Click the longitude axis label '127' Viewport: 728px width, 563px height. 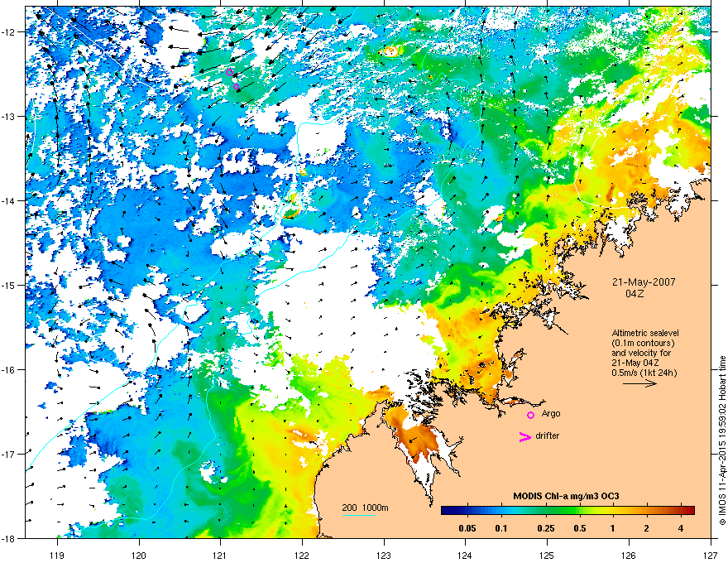711,555
